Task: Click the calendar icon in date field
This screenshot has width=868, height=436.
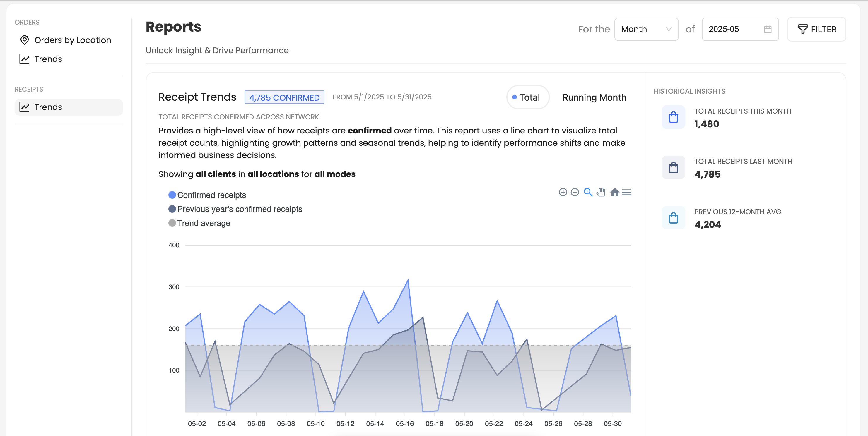Action: [768, 29]
